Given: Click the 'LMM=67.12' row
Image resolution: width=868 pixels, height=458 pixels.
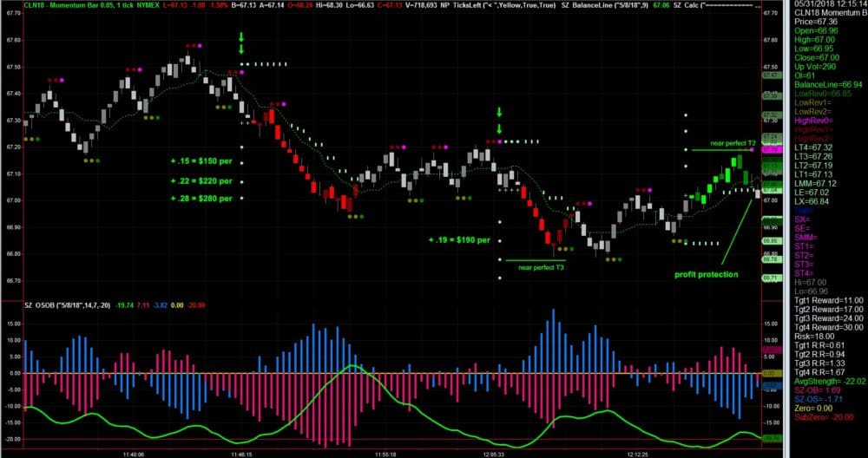Looking at the screenshot, I should click(x=816, y=183).
